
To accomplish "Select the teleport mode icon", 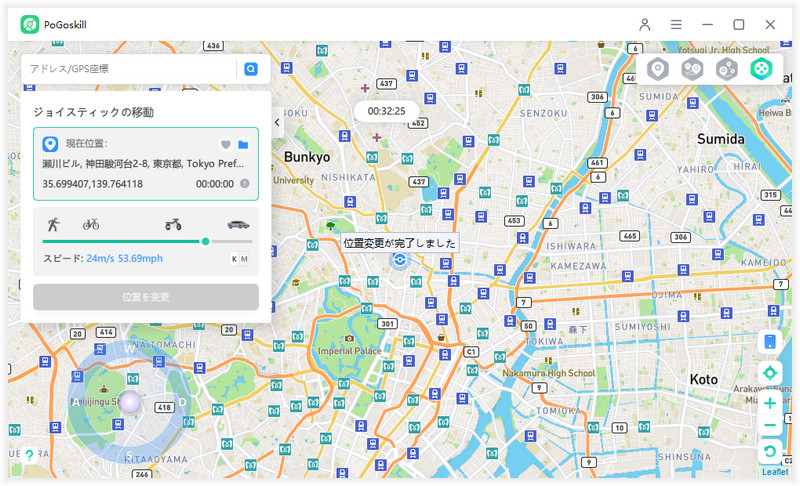I will [658, 69].
